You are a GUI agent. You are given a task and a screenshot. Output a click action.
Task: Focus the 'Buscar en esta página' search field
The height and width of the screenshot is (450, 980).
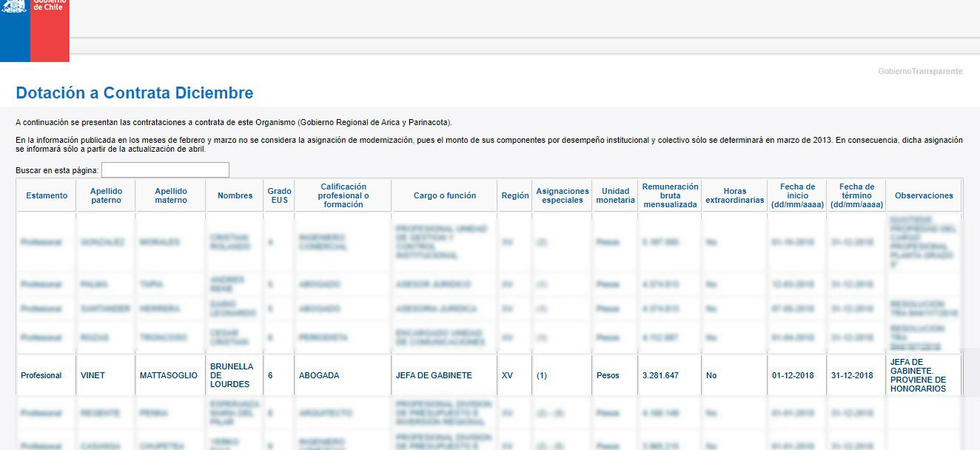point(165,170)
